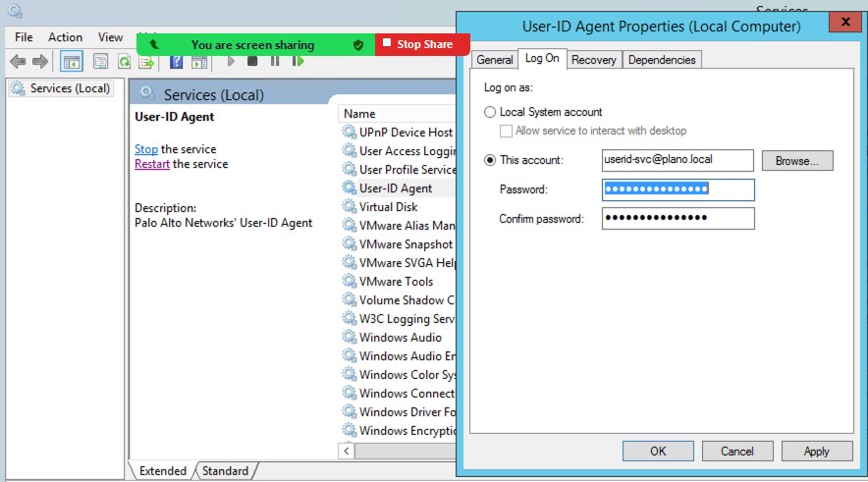Select This account radio button
Viewport: 868px width, 482px height.
click(x=490, y=160)
